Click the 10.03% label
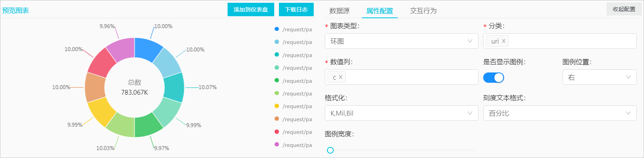Image resolution: width=644 pixels, height=158 pixels. coord(105,148)
